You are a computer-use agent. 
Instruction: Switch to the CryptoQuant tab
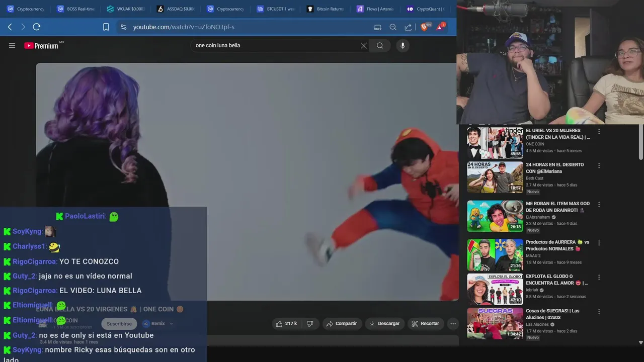[426, 9]
